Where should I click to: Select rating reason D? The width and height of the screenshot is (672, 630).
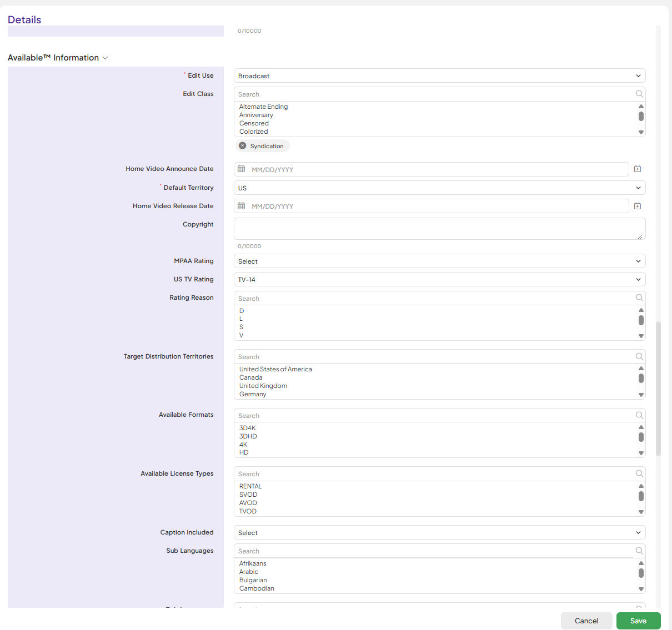242,311
